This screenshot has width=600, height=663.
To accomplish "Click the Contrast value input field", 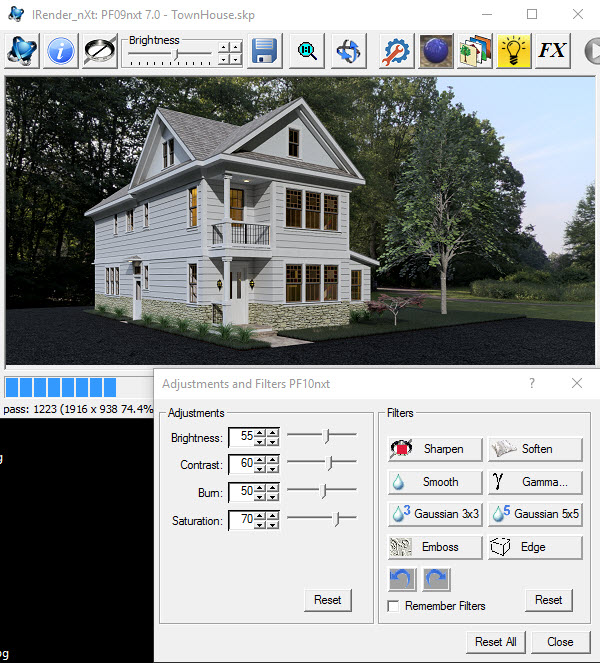I will point(240,464).
